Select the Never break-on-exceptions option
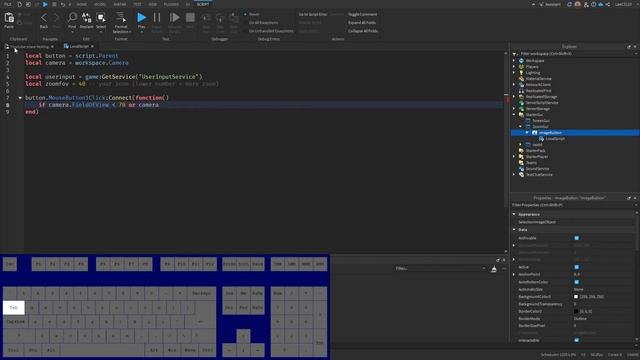Screen dimensions: 640x360 pyautogui.click(x=252, y=14)
